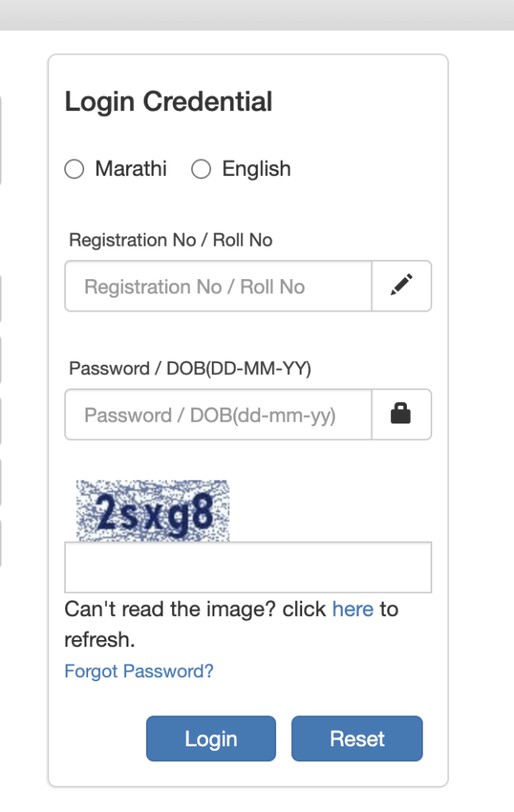Click the gray bar at page top
The image size is (514, 812).
[x=257, y=15]
